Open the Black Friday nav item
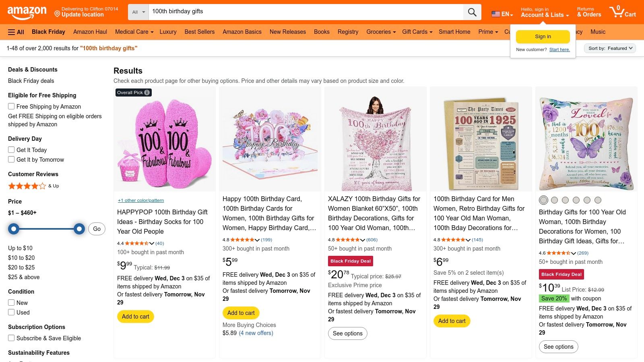 click(48, 32)
